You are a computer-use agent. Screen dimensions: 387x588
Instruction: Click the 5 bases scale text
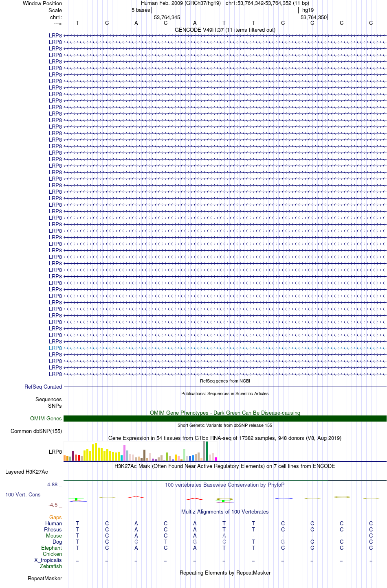point(141,10)
